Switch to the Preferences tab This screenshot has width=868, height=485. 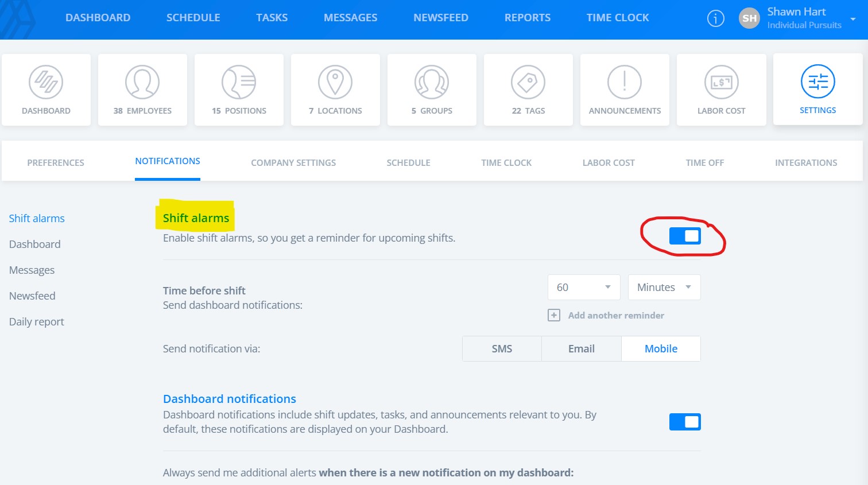(x=56, y=162)
